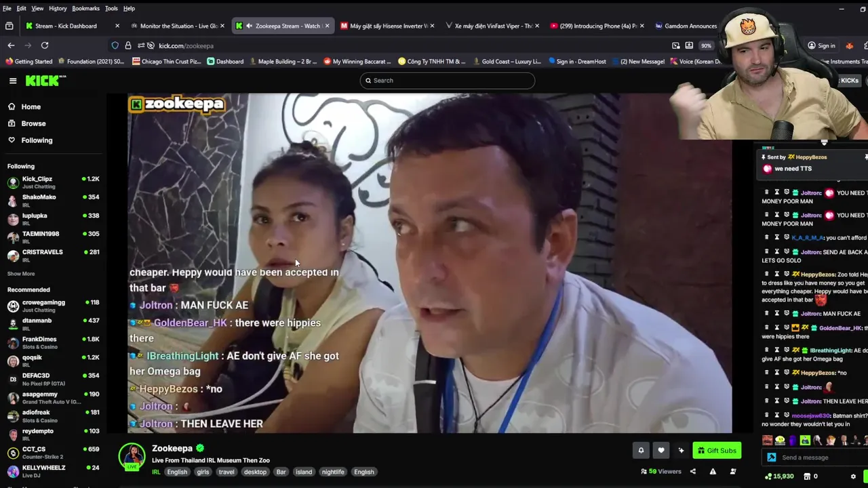Screen dimensions: 868x488
Task: Click the blue hammer badge in chat input
Action: (771, 457)
